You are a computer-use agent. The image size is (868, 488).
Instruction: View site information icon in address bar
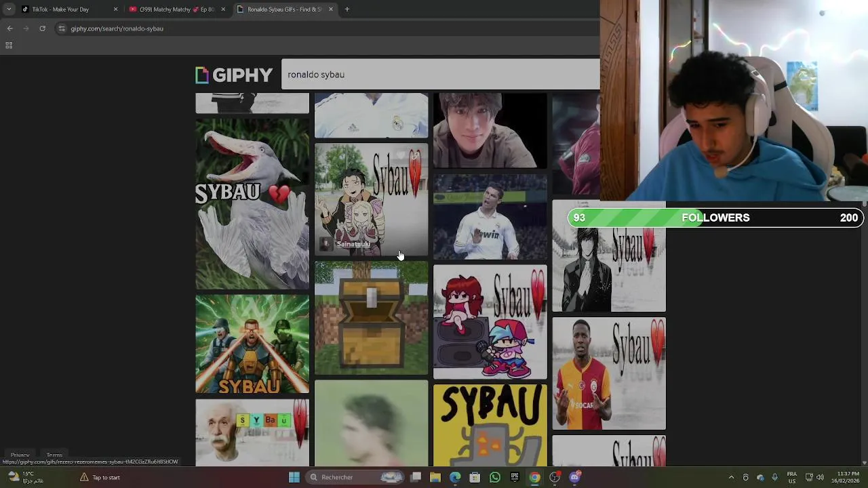point(62,28)
